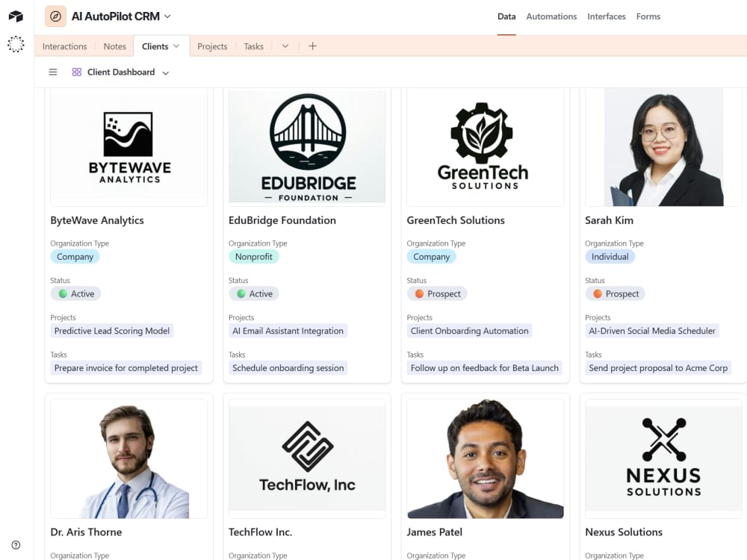Select the Clients table tab

pos(155,46)
